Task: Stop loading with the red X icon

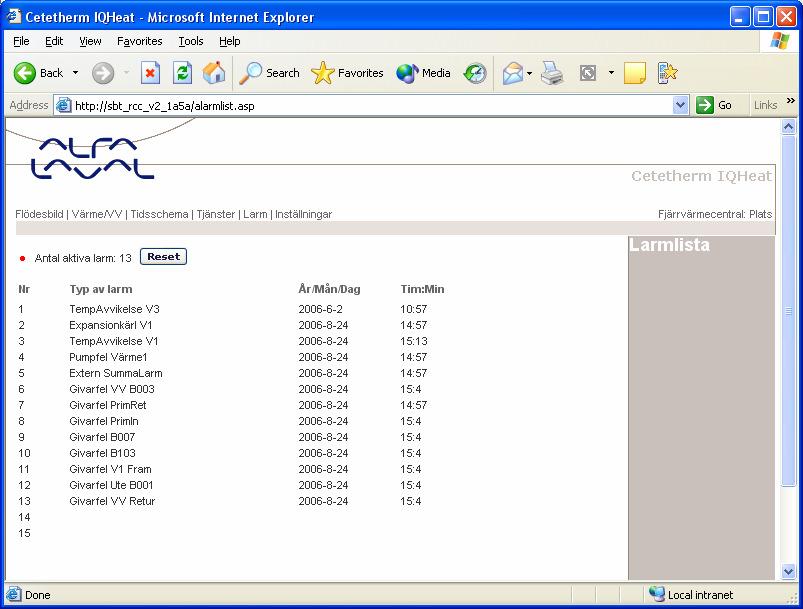Action: point(150,73)
